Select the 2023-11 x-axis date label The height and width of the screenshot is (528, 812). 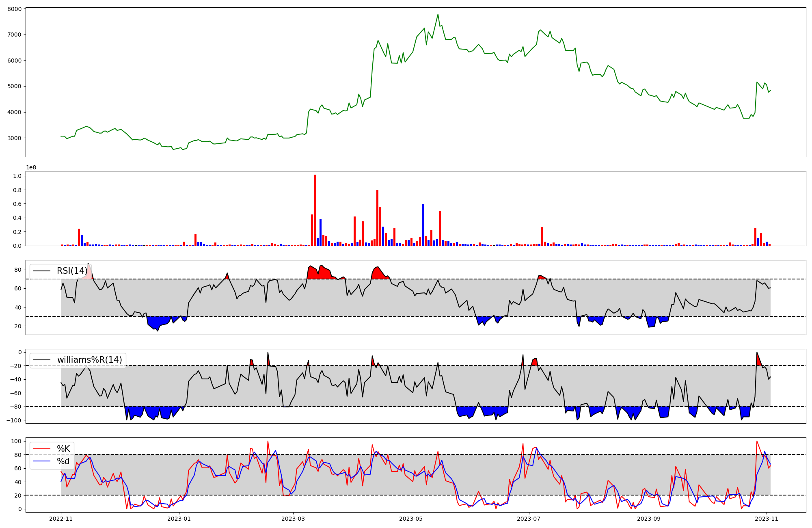click(767, 519)
